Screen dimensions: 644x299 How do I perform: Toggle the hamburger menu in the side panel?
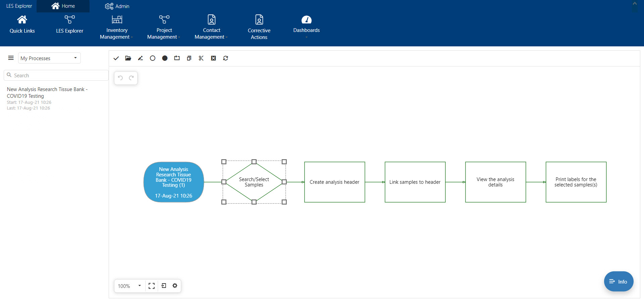point(11,58)
